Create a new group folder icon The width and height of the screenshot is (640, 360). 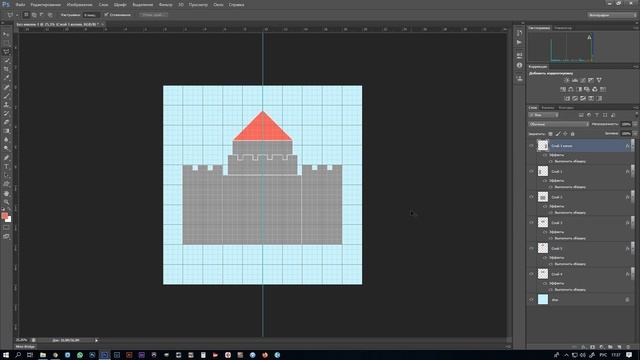tap(610, 347)
